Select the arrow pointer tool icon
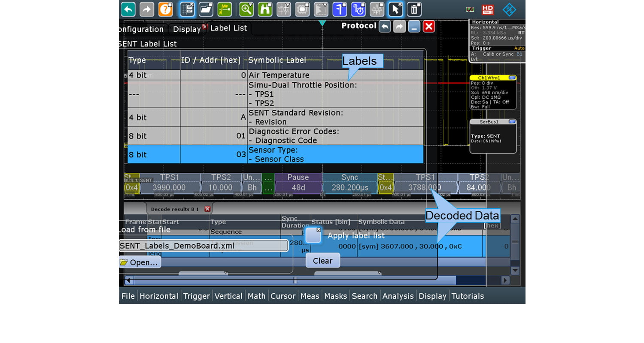Image resolution: width=644 pixels, height=343 pixels. pyautogui.click(x=395, y=9)
